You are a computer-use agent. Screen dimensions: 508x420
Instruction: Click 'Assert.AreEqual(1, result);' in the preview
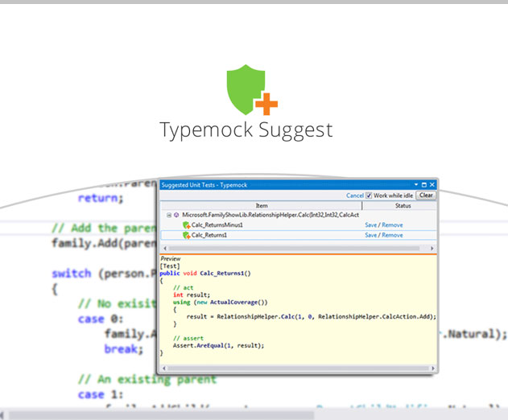[x=218, y=345]
